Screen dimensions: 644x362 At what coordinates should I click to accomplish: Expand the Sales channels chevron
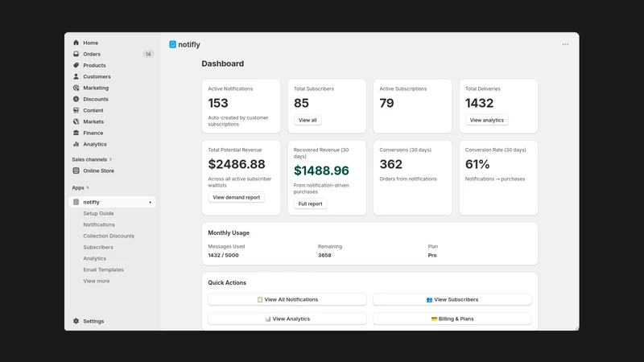pos(110,159)
